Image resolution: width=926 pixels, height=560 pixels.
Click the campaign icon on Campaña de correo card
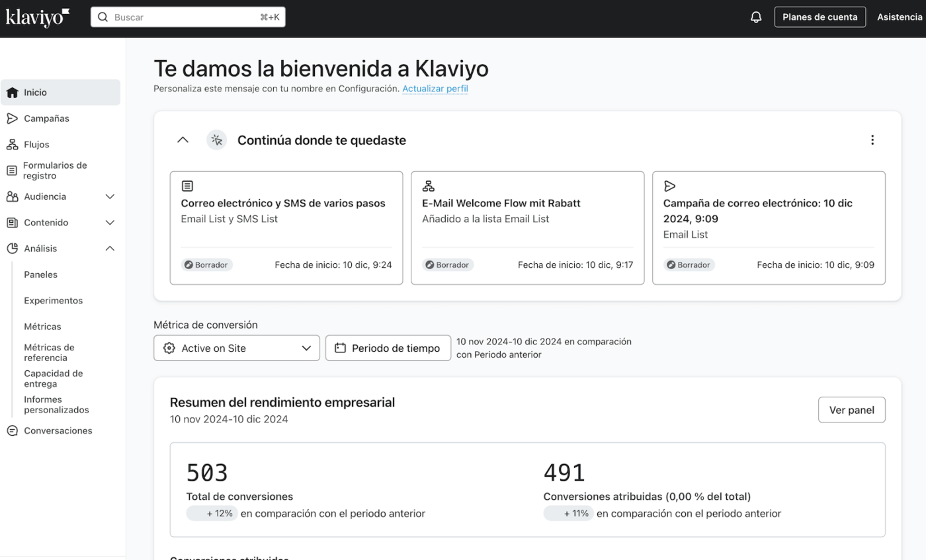coord(669,186)
